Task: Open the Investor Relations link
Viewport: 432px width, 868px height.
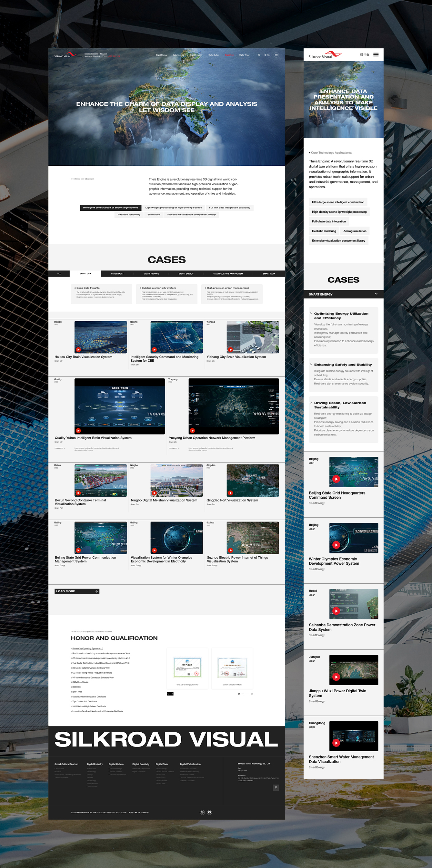Action: pos(91,54)
